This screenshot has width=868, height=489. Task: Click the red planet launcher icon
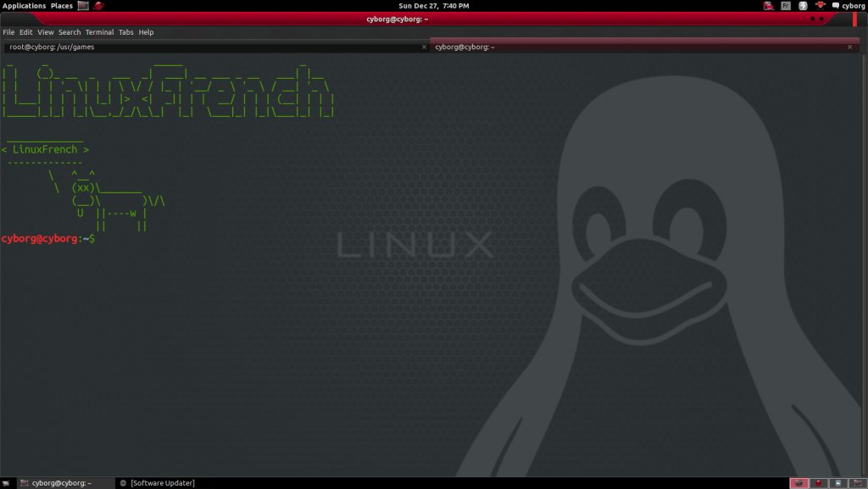pos(99,6)
